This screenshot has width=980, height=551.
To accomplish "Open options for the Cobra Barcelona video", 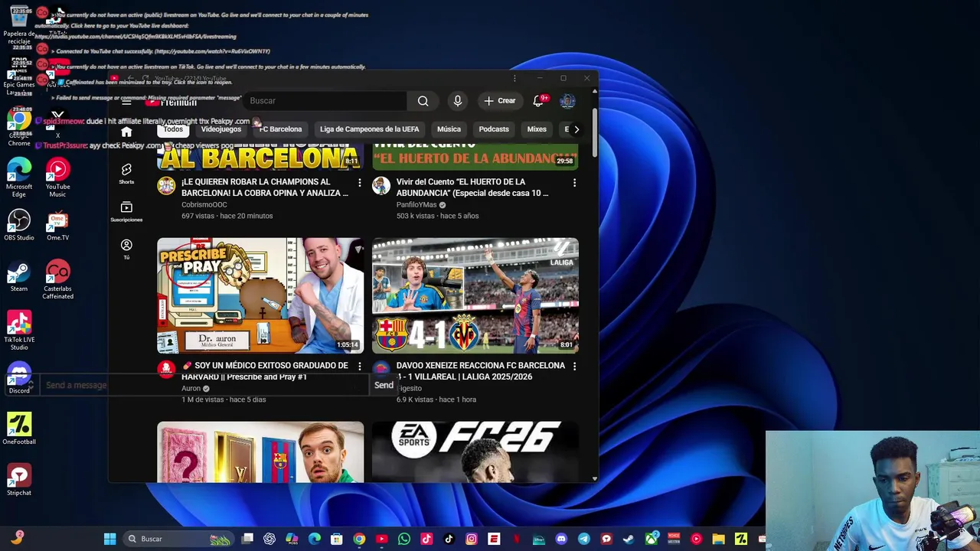I will [x=359, y=183].
